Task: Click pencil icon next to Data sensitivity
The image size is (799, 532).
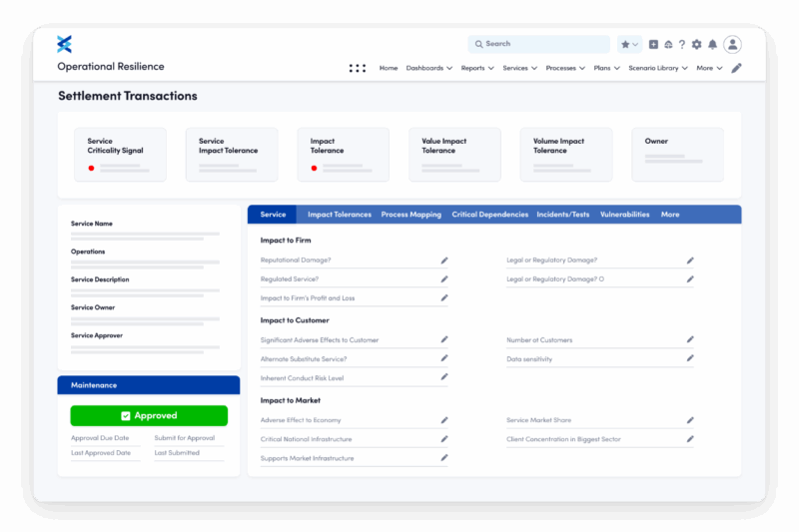Action: click(690, 358)
